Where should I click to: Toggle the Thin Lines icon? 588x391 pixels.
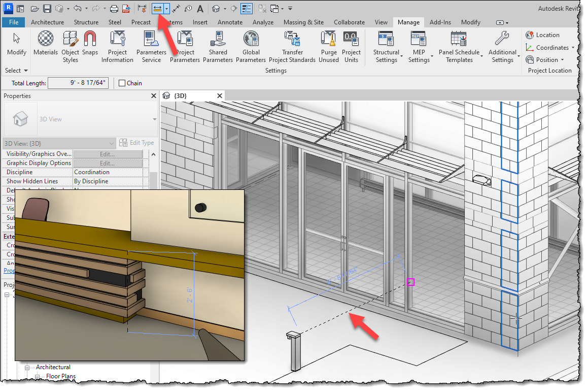[247, 8]
